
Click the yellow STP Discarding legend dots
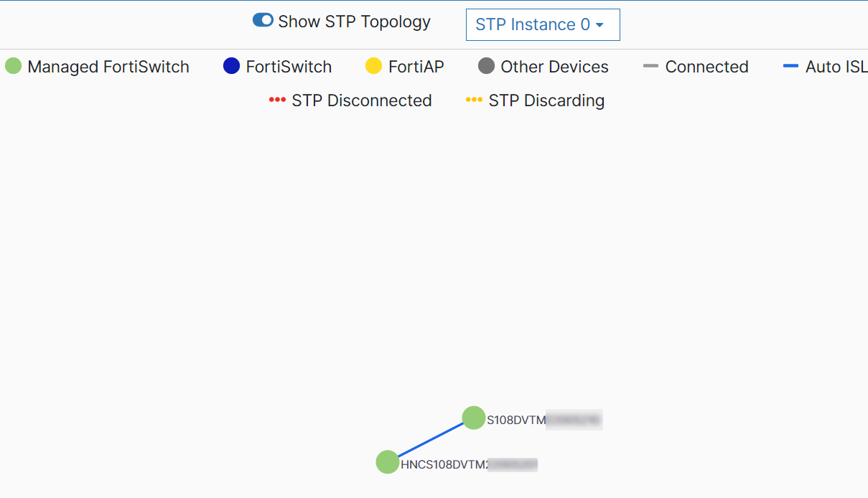point(473,100)
